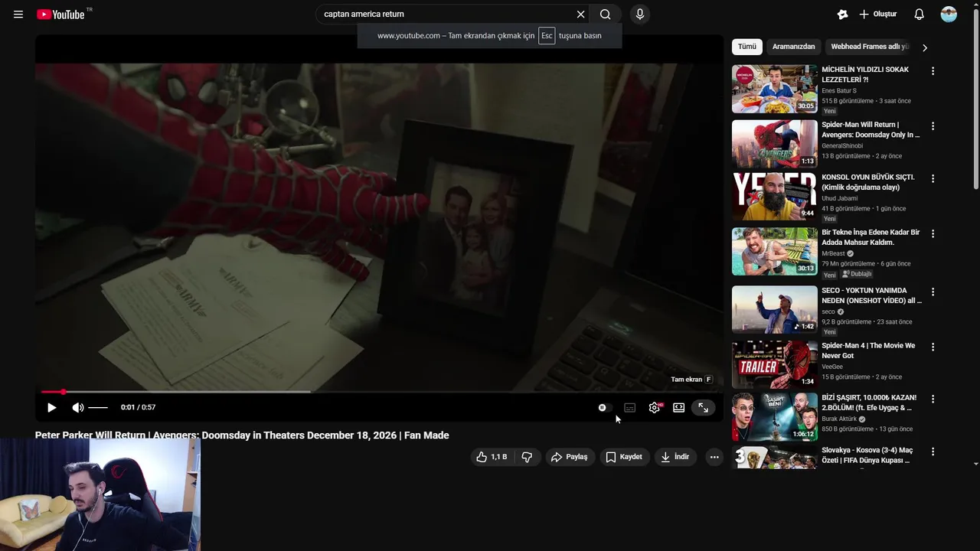Open the YouTube hamburger guide menu

[x=18, y=15]
